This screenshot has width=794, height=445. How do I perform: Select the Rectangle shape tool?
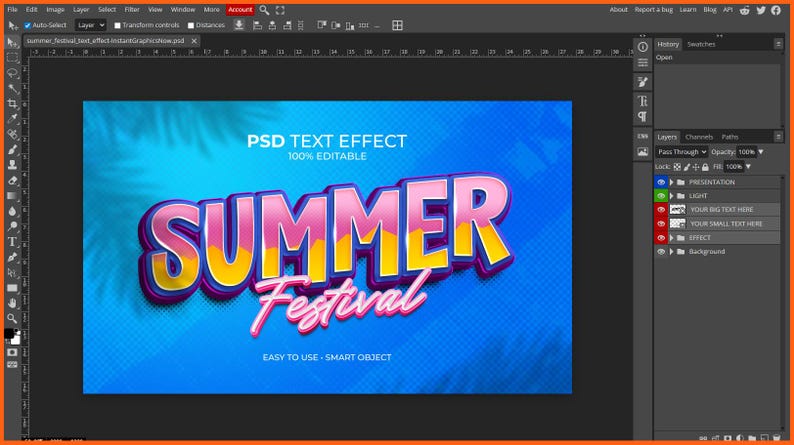click(x=12, y=288)
